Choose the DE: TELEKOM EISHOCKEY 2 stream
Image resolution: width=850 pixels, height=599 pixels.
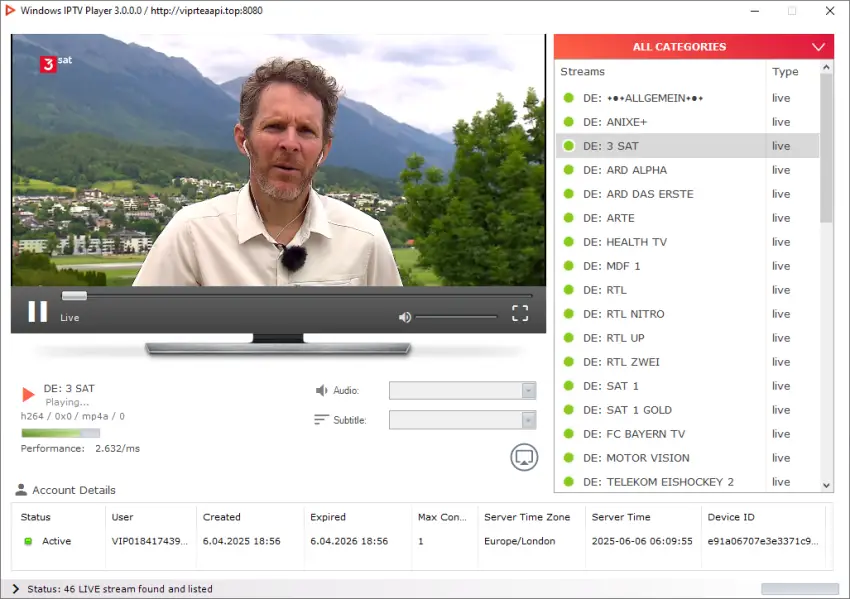pyautogui.click(x=687, y=482)
